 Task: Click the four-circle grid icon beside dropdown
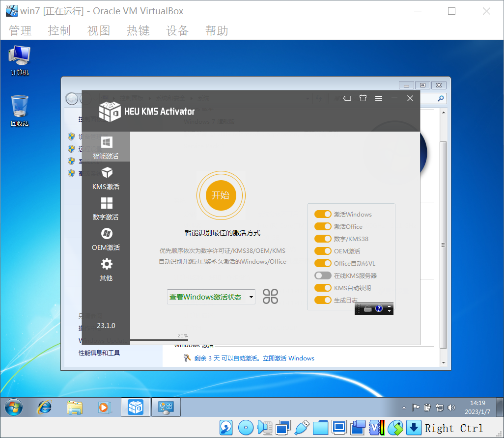[270, 296]
